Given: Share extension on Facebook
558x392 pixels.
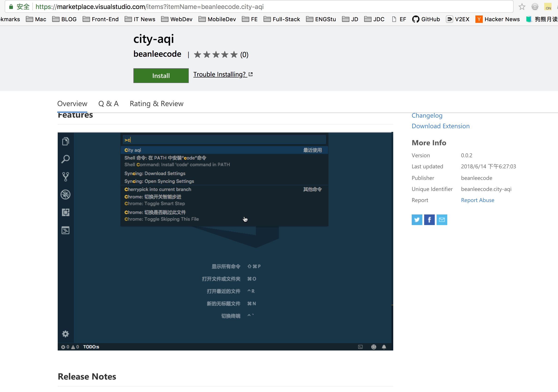Looking at the screenshot, I should tap(429, 220).
